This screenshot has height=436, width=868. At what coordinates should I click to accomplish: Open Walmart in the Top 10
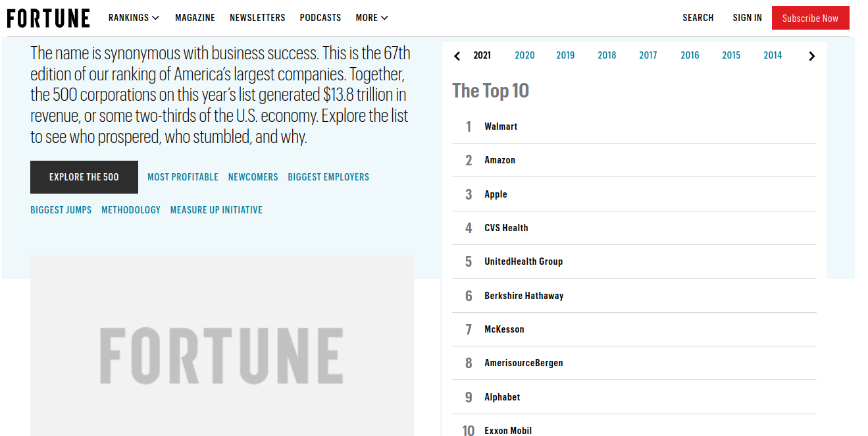click(x=501, y=126)
